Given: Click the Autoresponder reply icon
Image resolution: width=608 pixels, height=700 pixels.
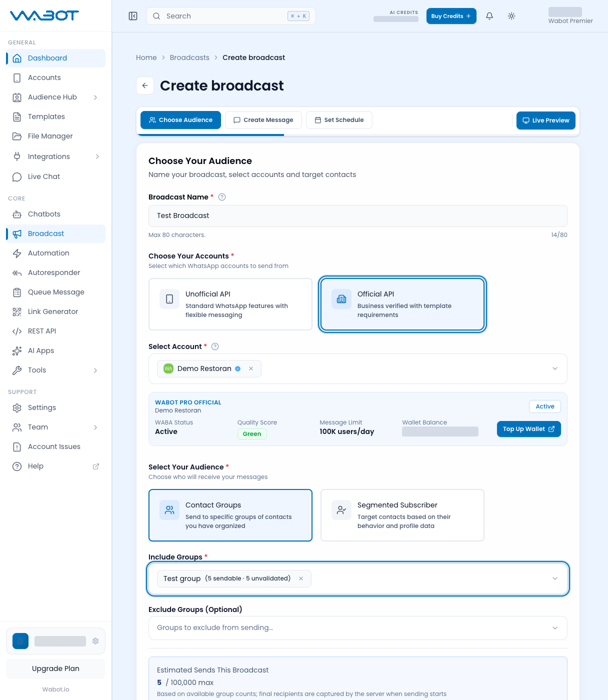Looking at the screenshot, I should point(17,272).
